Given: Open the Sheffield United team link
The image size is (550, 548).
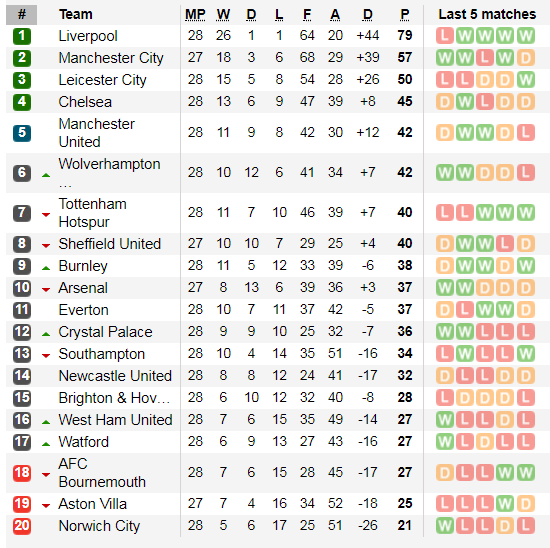Looking at the screenshot, I should pos(109,244).
